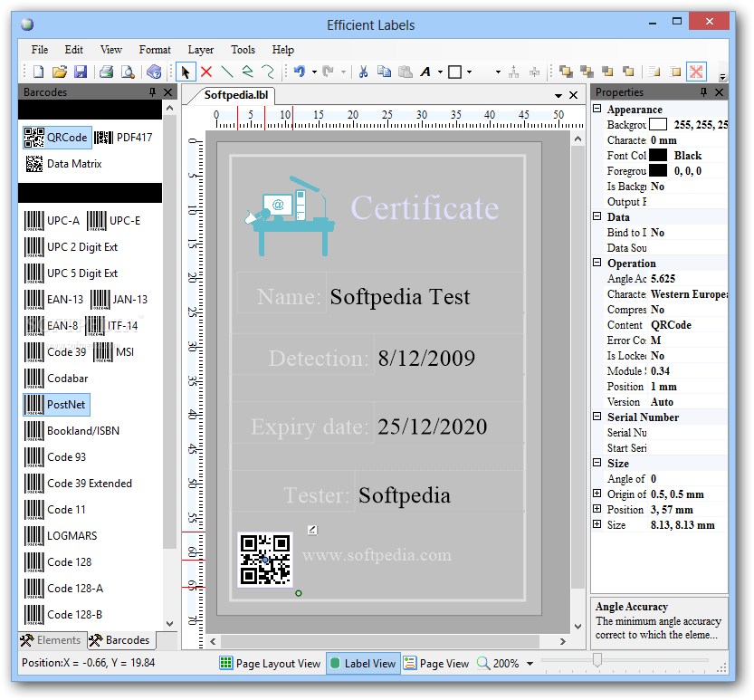The image size is (754, 700).
Task: Click the red X delete icon
Action: point(206,72)
